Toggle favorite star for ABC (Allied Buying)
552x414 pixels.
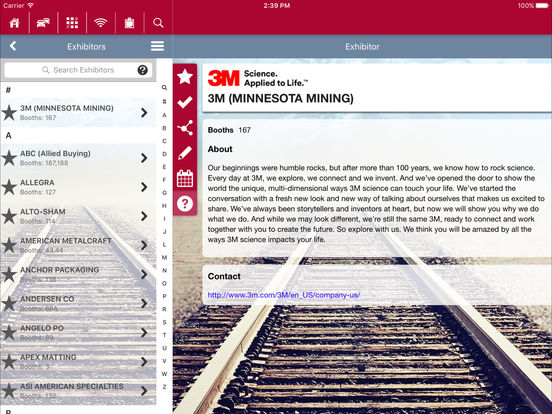9,158
